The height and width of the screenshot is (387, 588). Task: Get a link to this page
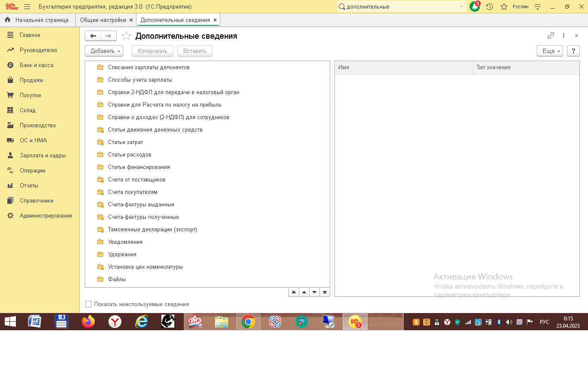[551, 36]
